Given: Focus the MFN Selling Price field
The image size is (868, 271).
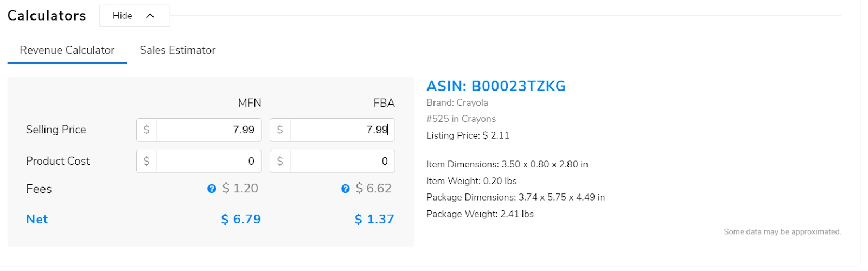Looking at the screenshot, I should coord(209,130).
